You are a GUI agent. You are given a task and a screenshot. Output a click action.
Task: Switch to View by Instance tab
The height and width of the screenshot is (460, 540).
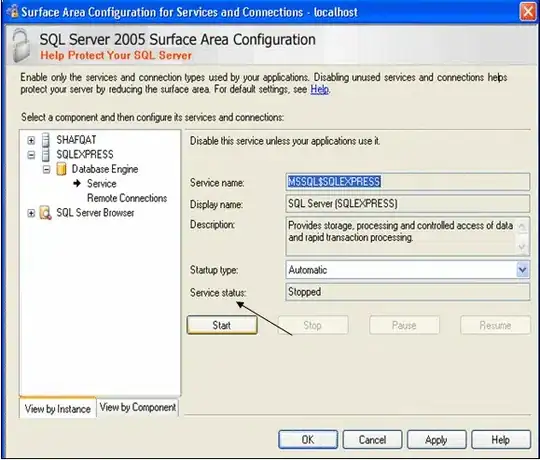pos(58,408)
